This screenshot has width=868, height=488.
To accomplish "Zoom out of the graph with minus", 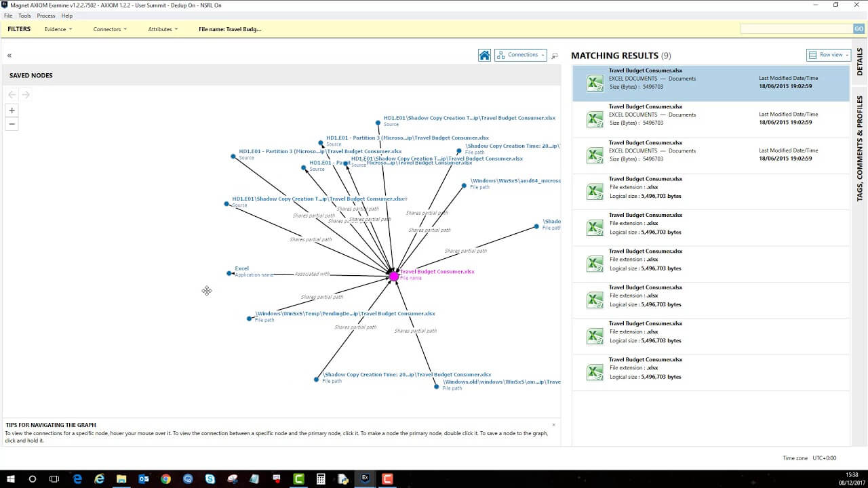I will (x=12, y=123).
